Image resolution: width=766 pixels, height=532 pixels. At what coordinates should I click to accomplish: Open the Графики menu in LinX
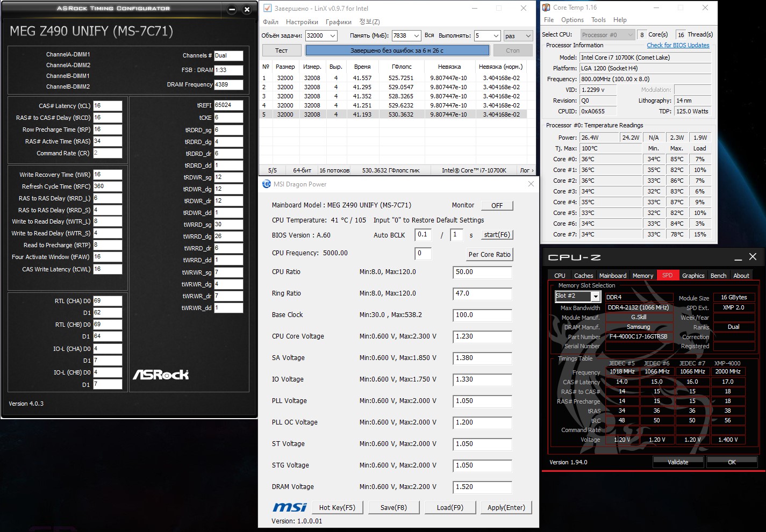click(339, 22)
